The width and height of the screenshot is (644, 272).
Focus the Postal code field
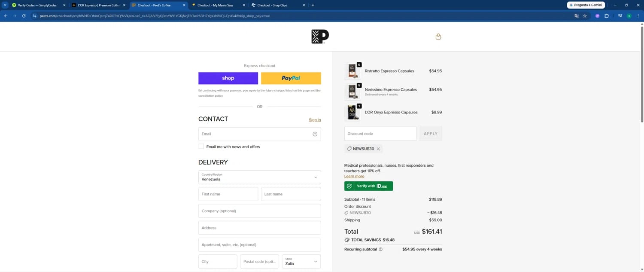(x=259, y=261)
